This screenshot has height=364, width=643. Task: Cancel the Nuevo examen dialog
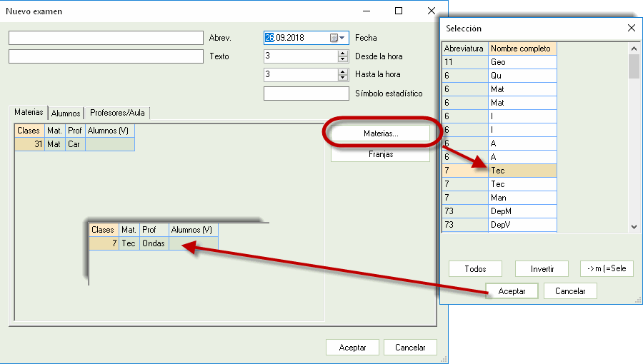pyautogui.click(x=410, y=348)
